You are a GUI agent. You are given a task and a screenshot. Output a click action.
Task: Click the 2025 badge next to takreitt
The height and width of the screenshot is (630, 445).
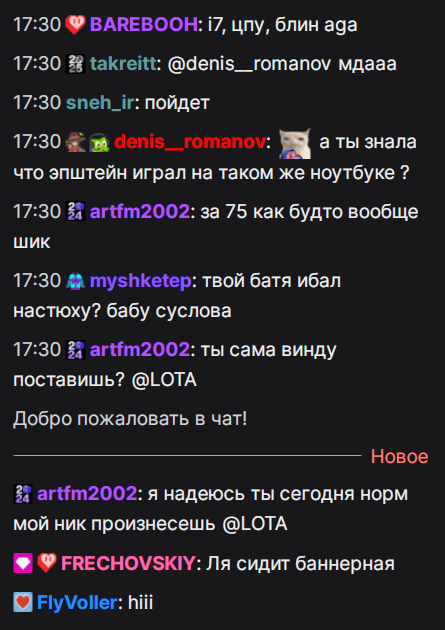click(76, 64)
